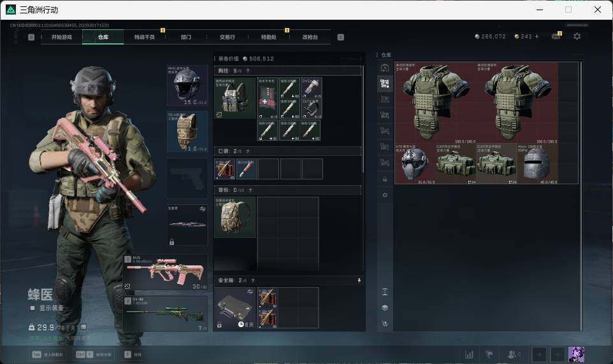Click the Tab 进入转移栏 shortcut button
The height and width of the screenshot is (364, 613).
48,354
